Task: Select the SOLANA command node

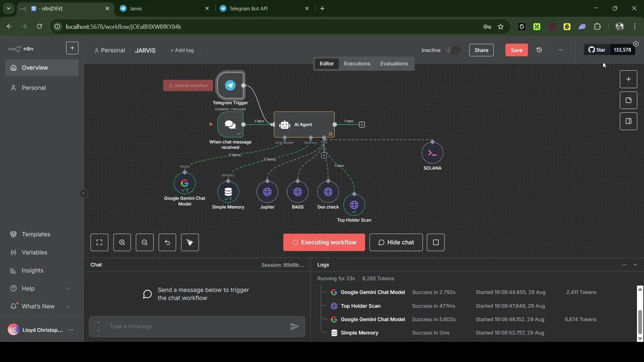Action: [x=432, y=153]
